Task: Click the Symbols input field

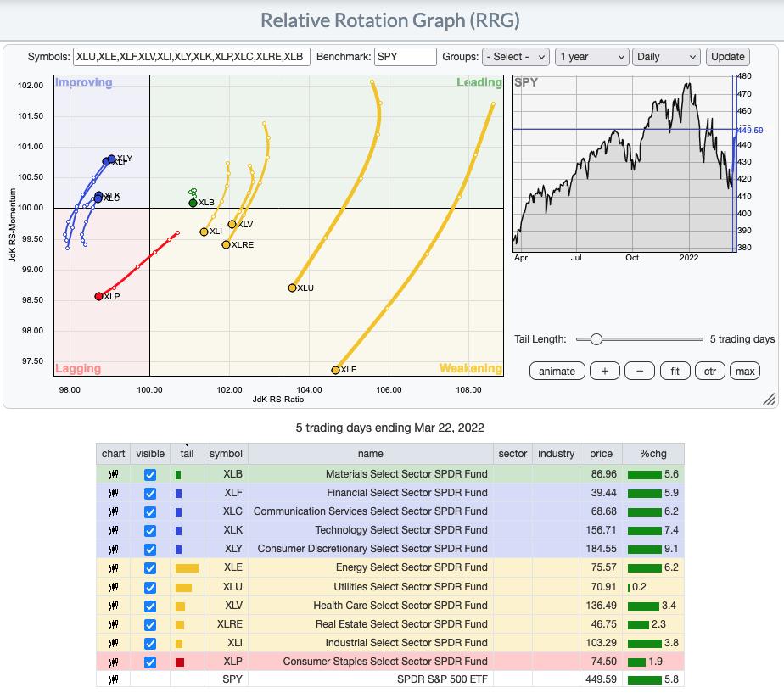Action: coord(192,57)
